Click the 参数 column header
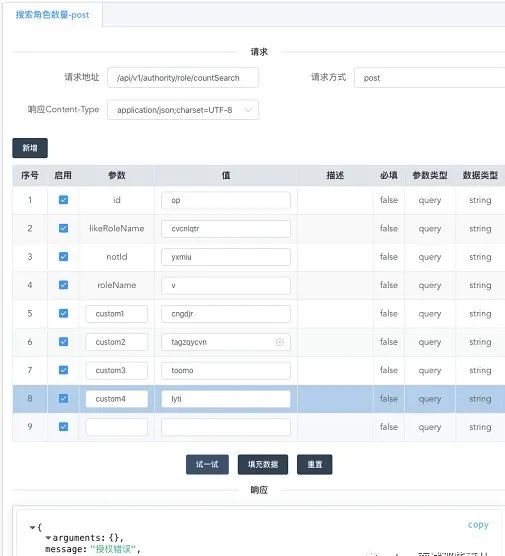Image resolution: width=505 pixels, height=556 pixels. pos(117,176)
